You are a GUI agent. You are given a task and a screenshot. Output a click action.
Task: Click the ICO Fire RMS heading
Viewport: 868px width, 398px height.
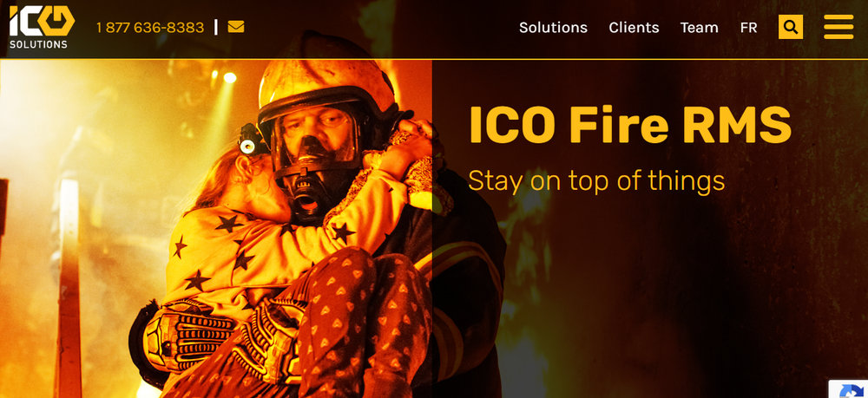tap(630, 126)
